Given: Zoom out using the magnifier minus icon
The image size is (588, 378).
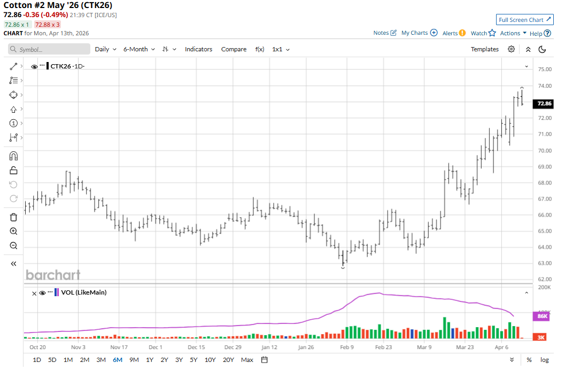Looking at the screenshot, I should tap(14, 246).
